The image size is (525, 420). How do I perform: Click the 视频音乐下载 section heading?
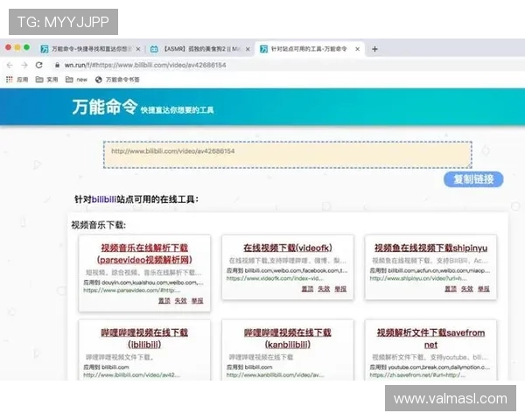pyautogui.click(x=98, y=225)
